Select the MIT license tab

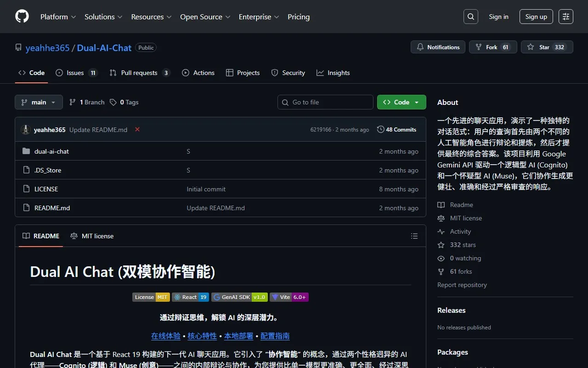pyautogui.click(x=92, y=236)
